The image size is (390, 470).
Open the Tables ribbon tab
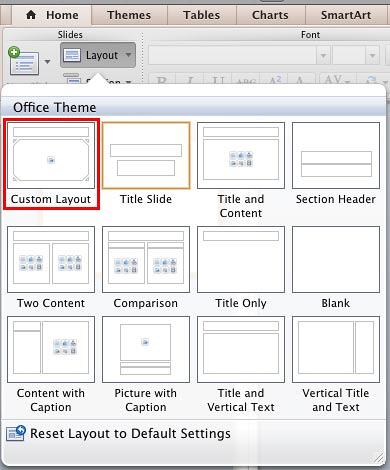(x=201, y=15)
